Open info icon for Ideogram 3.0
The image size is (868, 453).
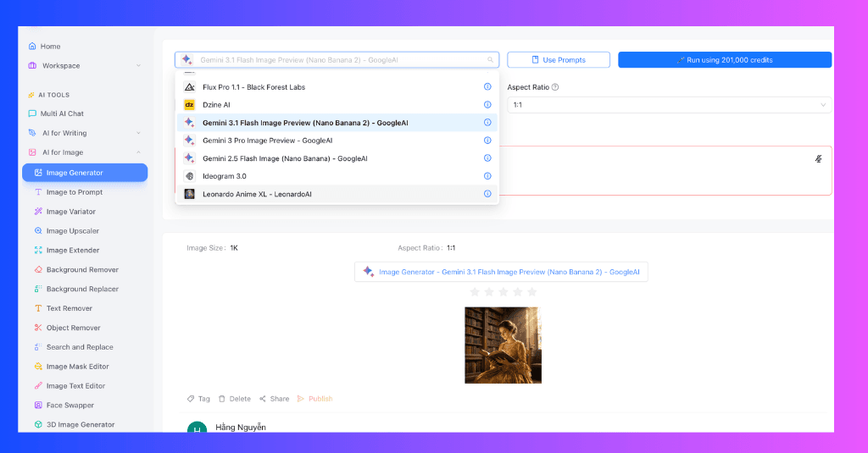[x=487, y=176]
